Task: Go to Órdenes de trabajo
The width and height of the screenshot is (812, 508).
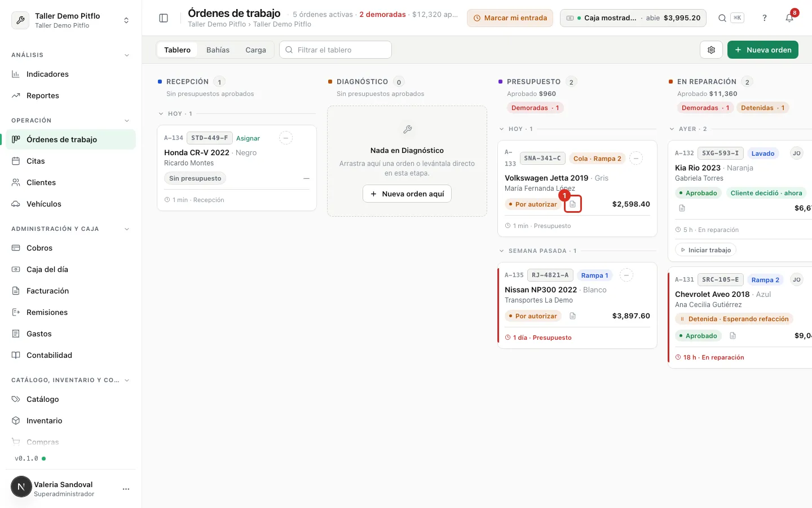Action: coord(70,139)
